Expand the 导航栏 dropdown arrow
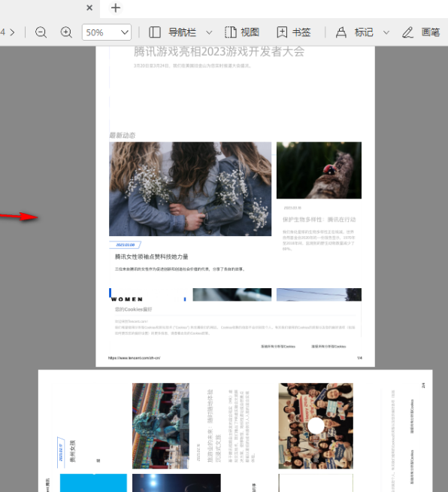Screen dimensions: 448x492 pos(209,32)
